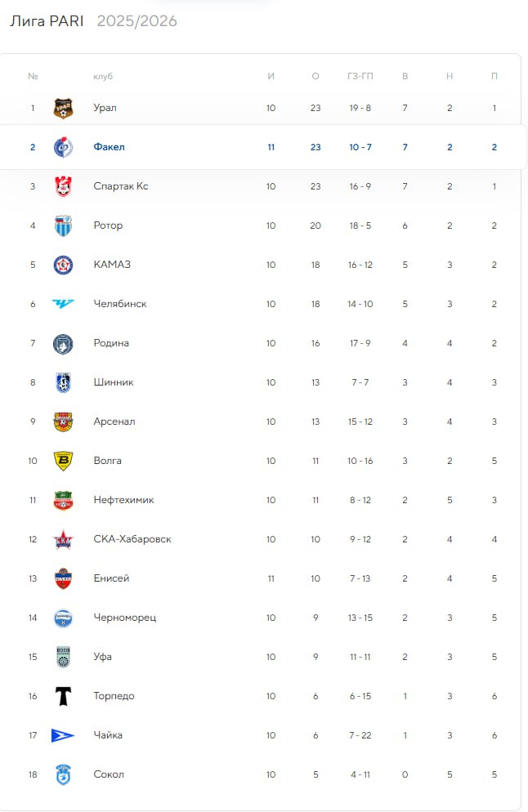The image size is (528, 812).
Task: Click the Факел club emblem
Action: point(63,148)
